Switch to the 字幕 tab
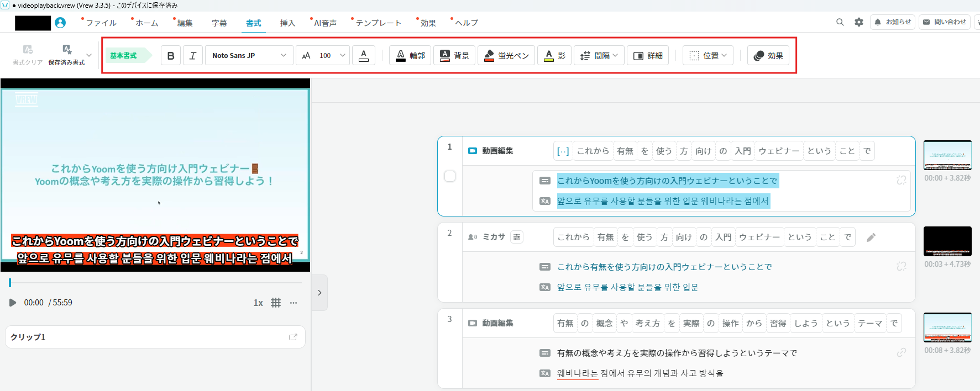The width and height of the screenshot is (980, 391). 219,23
